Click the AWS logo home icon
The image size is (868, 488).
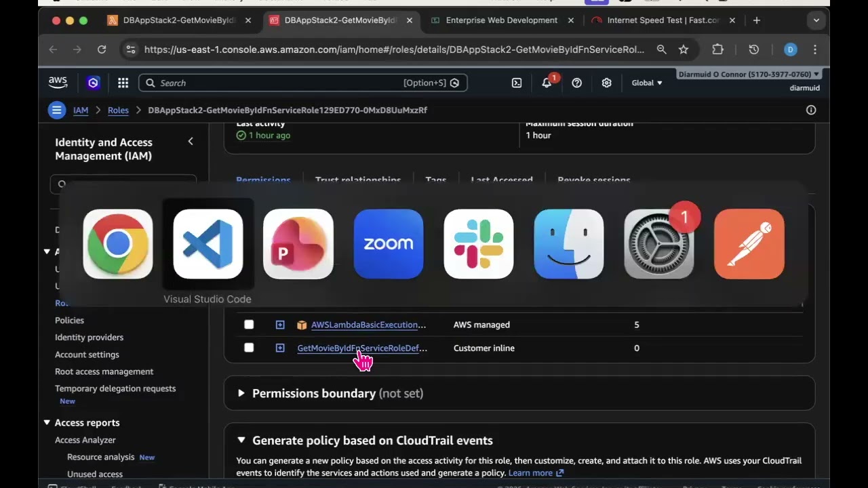pyautogui.click(x=58, y=83)
